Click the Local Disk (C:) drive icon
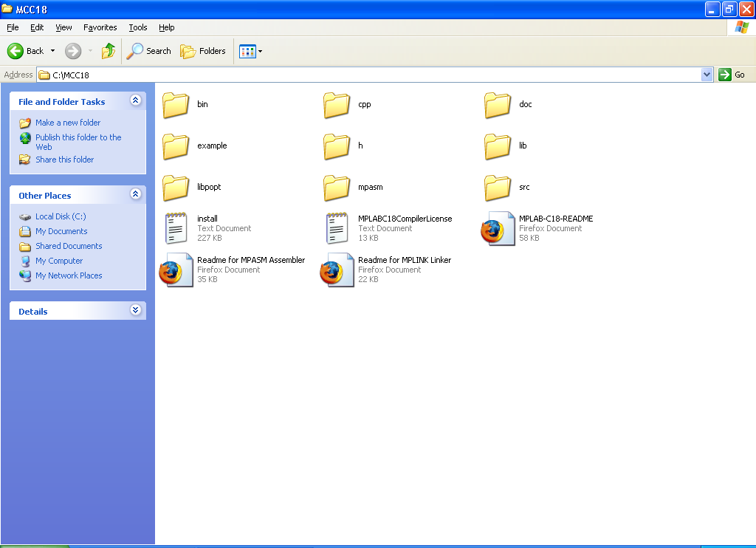 coord(25,216)
